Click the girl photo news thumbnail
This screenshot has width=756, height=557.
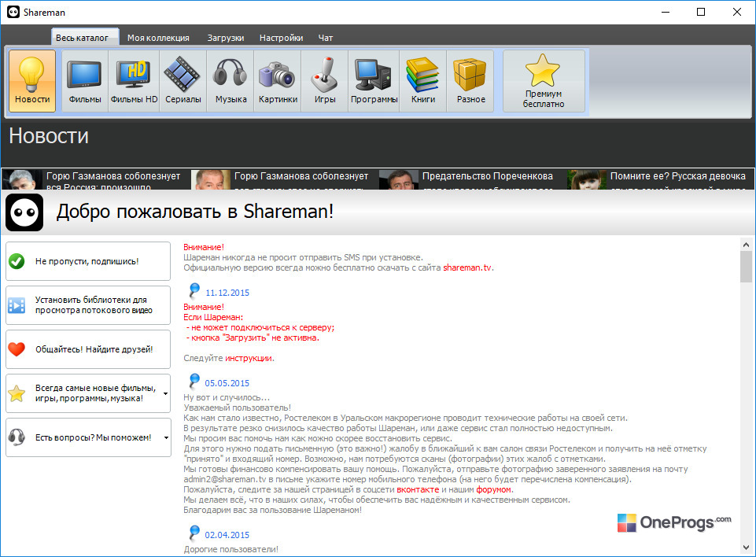coord(587,179)
